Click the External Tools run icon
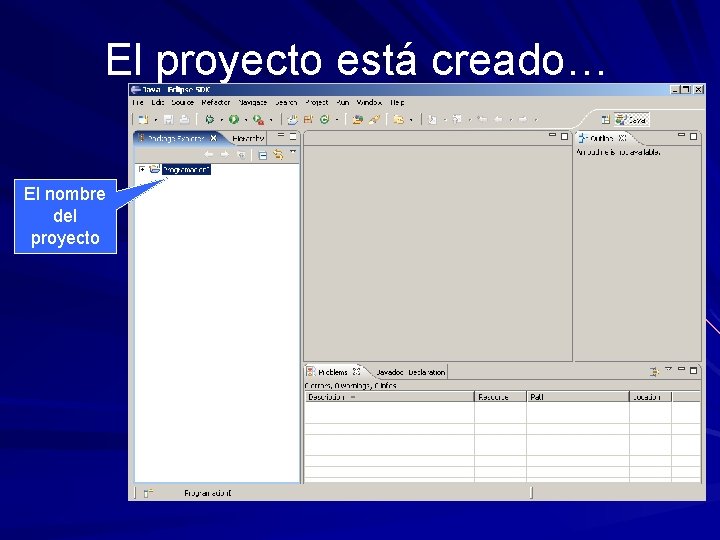This screenshot has height=540, width=720. pos(259,120)
